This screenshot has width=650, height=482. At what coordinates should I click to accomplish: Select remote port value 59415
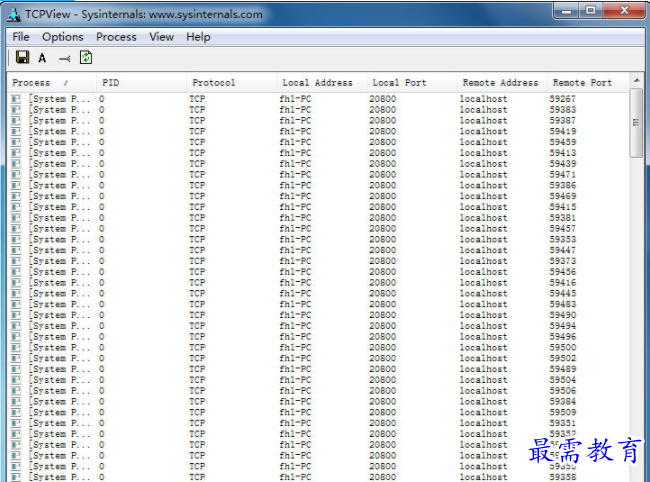coord(563,207)
